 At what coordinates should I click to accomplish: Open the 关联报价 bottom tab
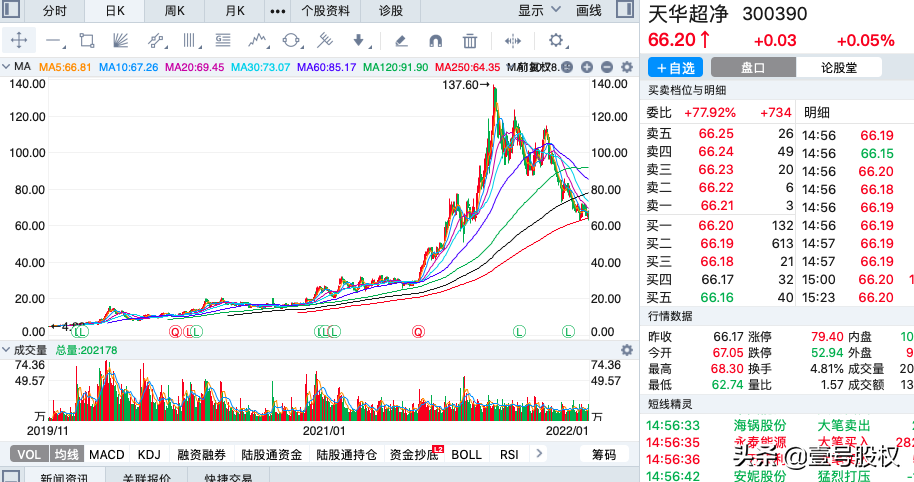(146, 477)
